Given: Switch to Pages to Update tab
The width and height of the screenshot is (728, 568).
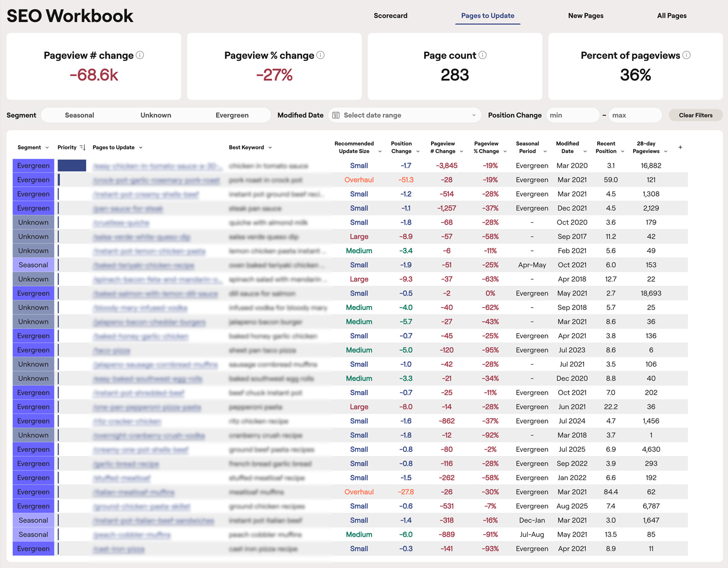Looking at the screenshot, I should [488, 16].
